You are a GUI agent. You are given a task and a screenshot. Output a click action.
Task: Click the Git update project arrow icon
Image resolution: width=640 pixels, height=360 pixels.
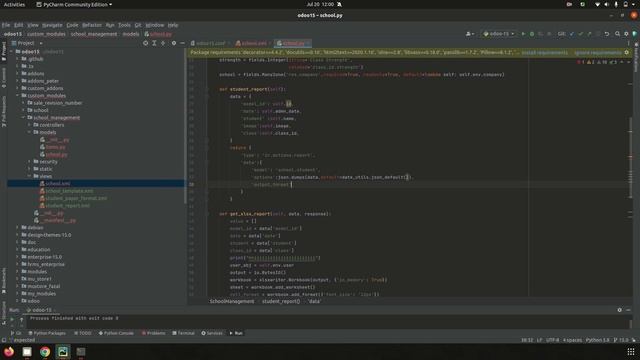572,34
